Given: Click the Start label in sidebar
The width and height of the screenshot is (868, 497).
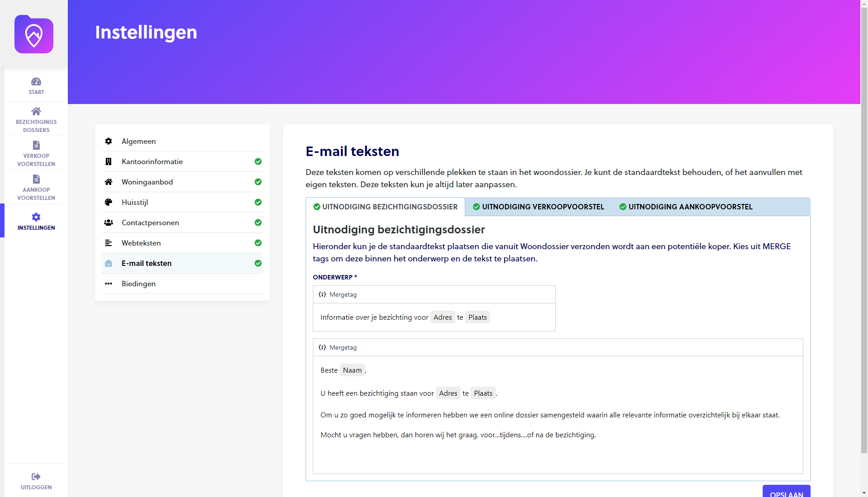Looking at the screenshot, I should tap(36, 92).
